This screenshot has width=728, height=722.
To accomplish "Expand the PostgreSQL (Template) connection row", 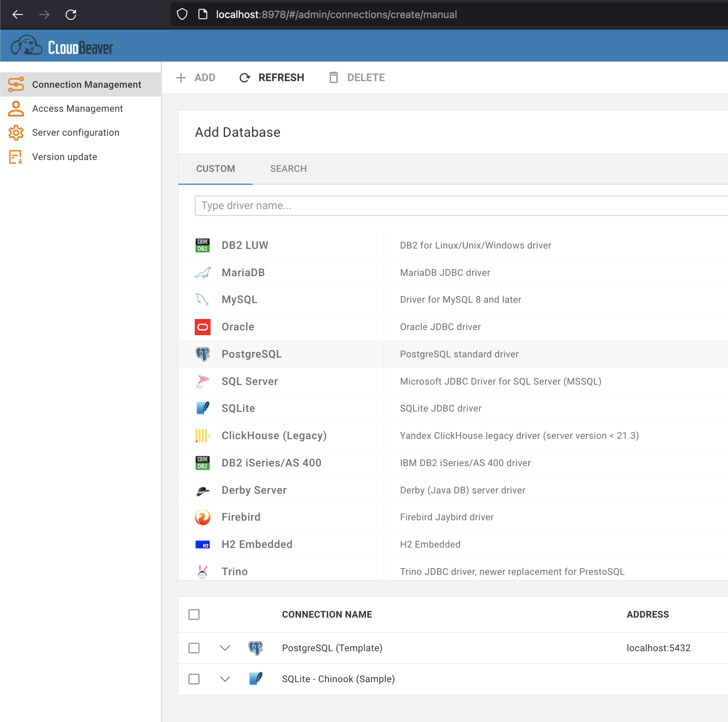I will (225, 648).
